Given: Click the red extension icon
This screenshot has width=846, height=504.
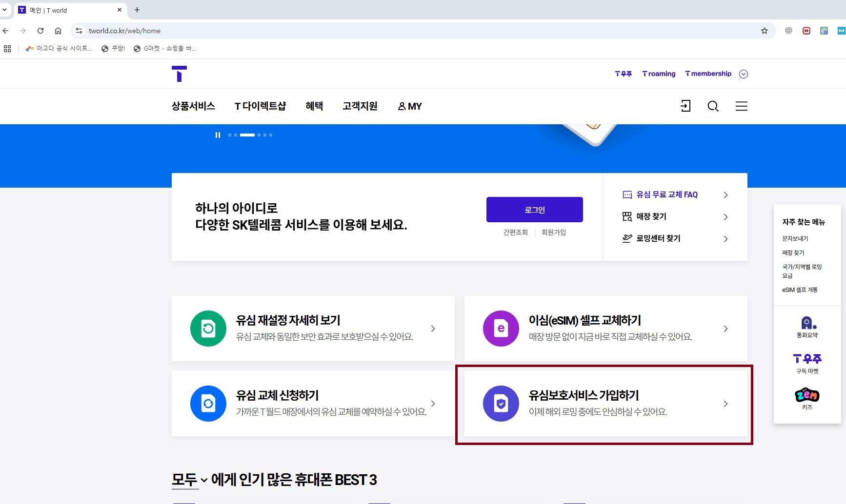Looking at the screenshot, I should point(806,31).
